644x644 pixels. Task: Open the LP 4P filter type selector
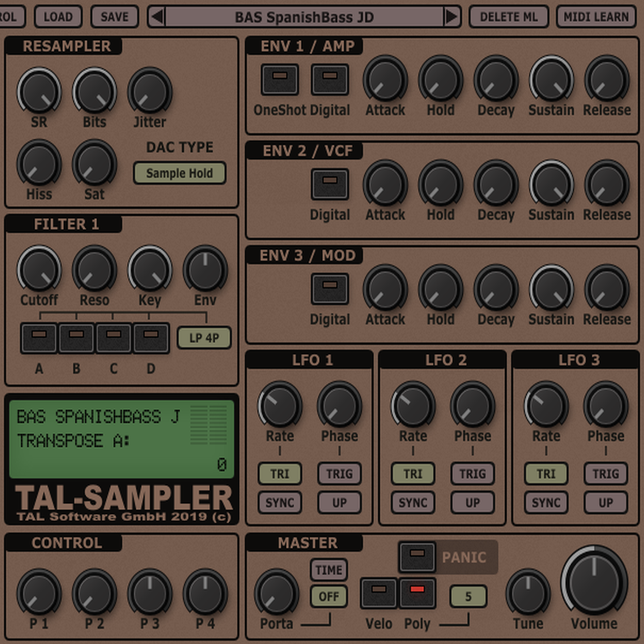(x=204, y=337)
